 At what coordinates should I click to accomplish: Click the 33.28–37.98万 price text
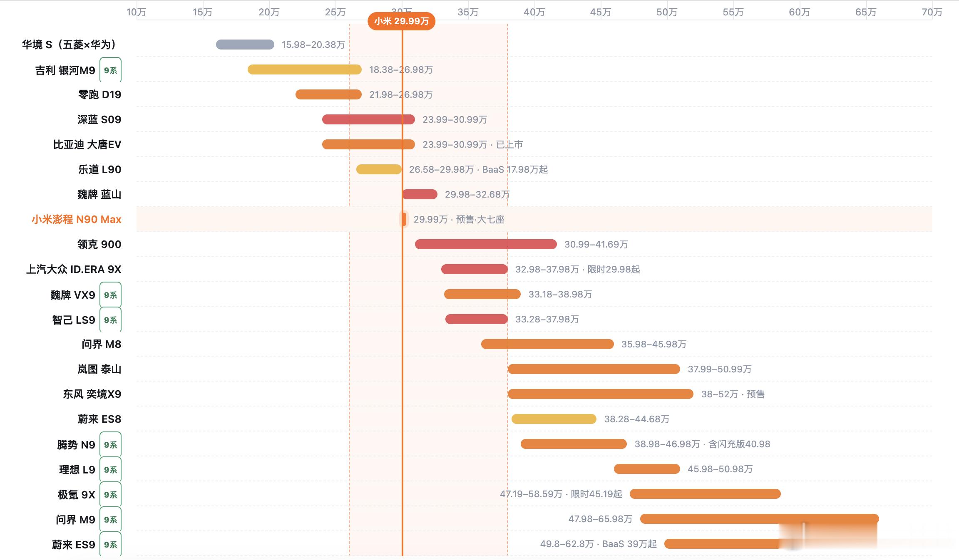point(547,319)
